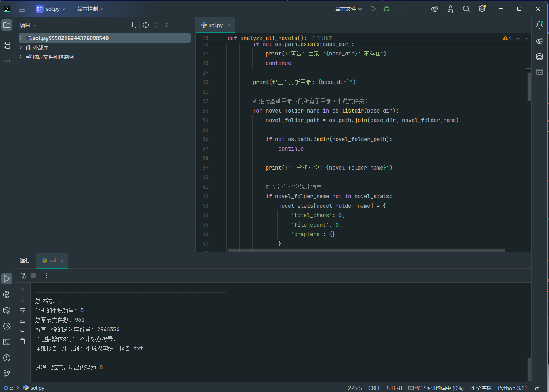Rerun the sol script

click(23, 275)
